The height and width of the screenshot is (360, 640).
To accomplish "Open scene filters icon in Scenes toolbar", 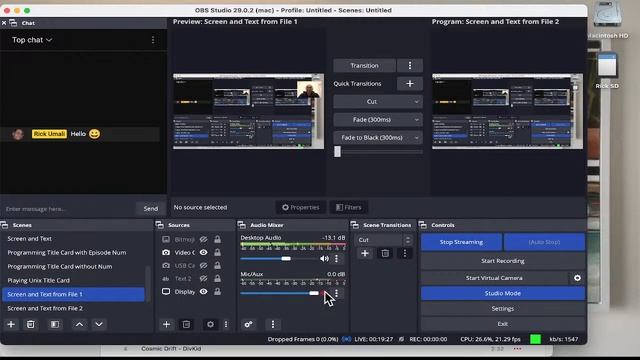I will [x=55, y=324].
